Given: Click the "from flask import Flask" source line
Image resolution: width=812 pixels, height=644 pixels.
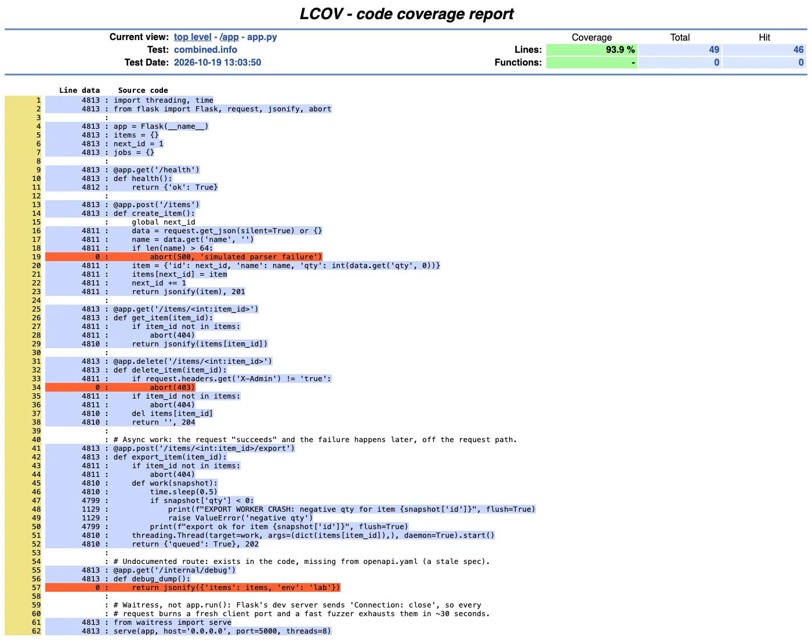Looking at the screenshot, I should 223,109.
